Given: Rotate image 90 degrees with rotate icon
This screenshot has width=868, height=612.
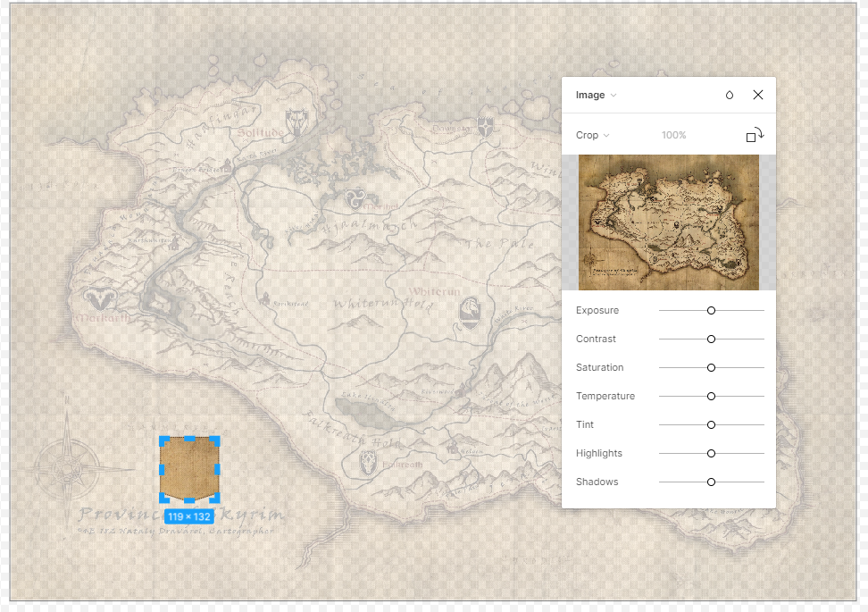Looking at the screenshot, I should 755,135.
